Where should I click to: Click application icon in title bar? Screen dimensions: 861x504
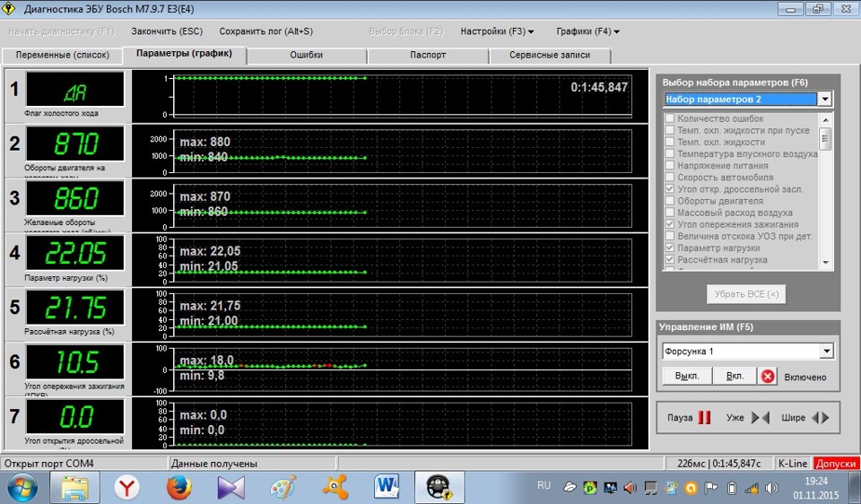pyautogui.click(x=9, y=9)
